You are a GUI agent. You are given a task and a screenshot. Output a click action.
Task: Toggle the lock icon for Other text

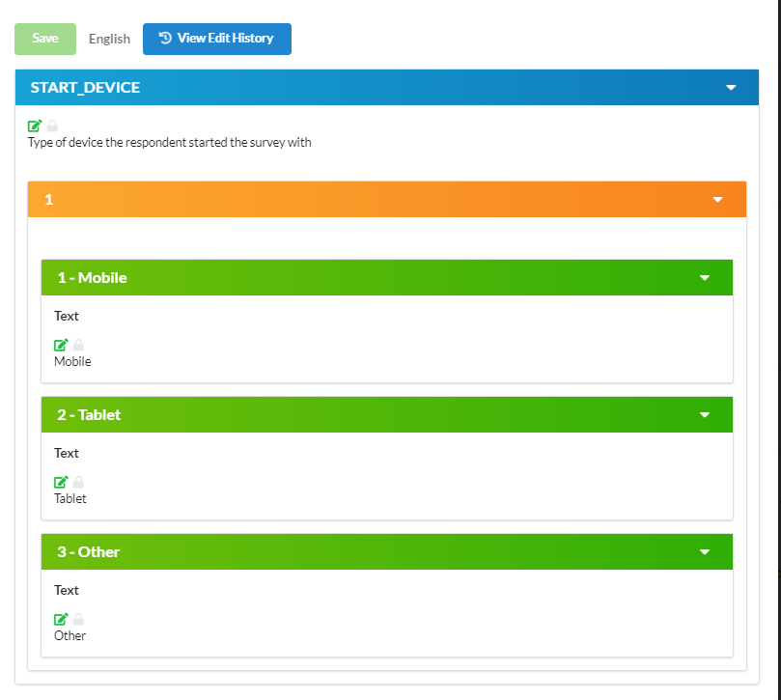pyautogui.click(x=78, y=619)
